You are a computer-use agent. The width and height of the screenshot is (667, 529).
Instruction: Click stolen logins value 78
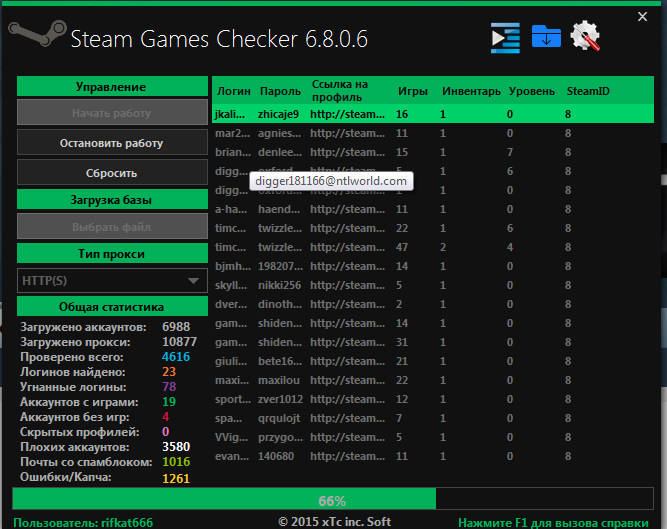tap(169, 387)
